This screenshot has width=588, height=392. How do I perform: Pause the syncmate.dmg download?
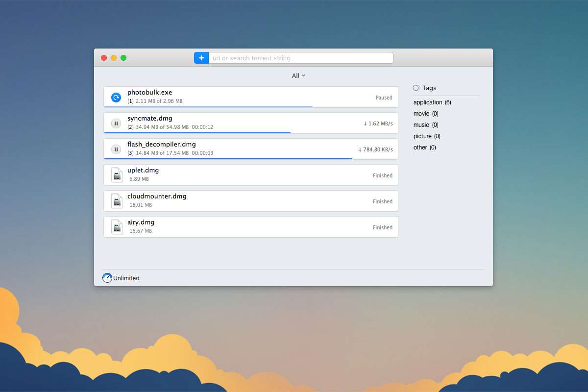point(116,123)
